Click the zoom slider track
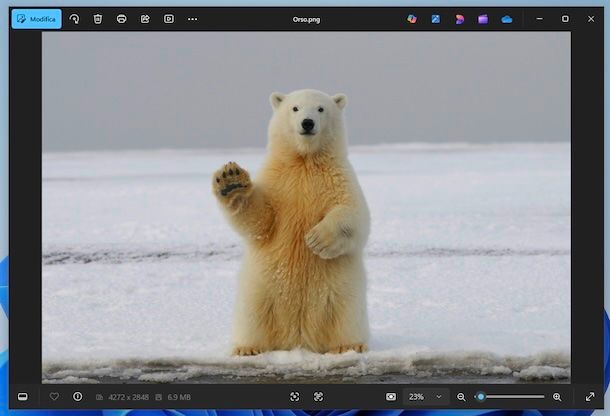The height and width of the screenshot is (416, 610). [x=510, y=397]
